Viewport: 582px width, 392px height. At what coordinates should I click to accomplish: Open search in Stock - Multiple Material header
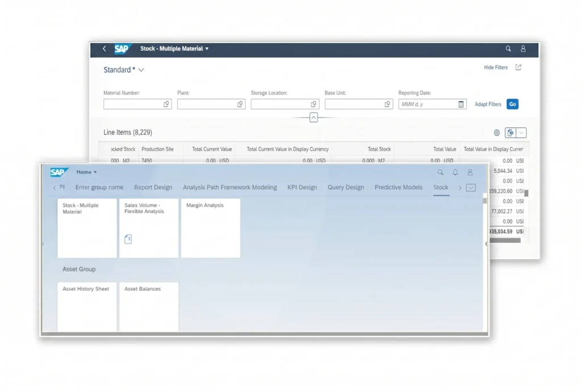coord(508,49)
